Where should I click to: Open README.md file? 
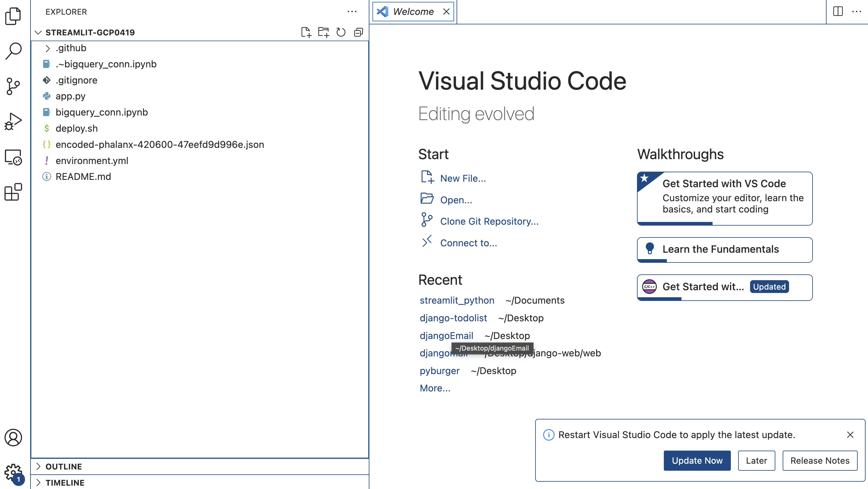200,177
